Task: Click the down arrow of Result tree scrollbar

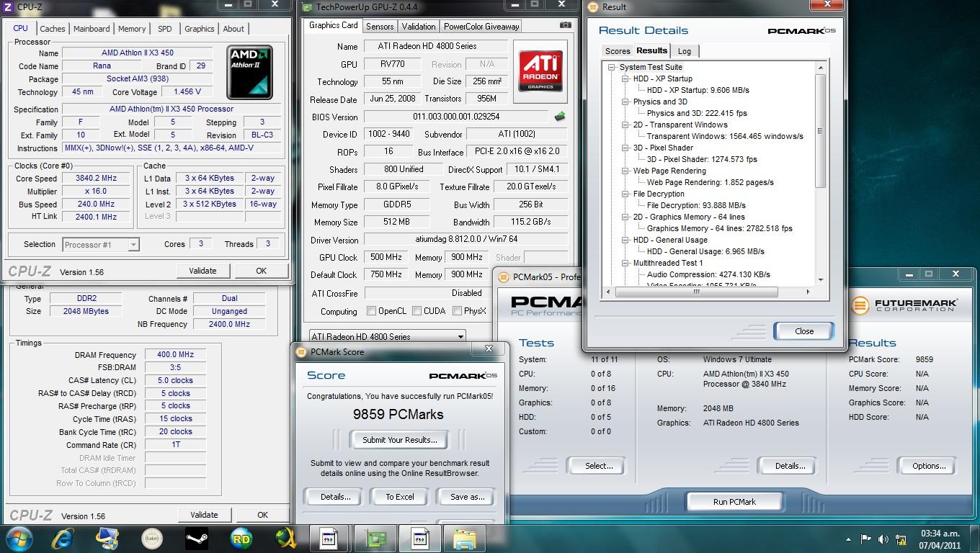Action: pyautogui.click(x=820, y=280)
